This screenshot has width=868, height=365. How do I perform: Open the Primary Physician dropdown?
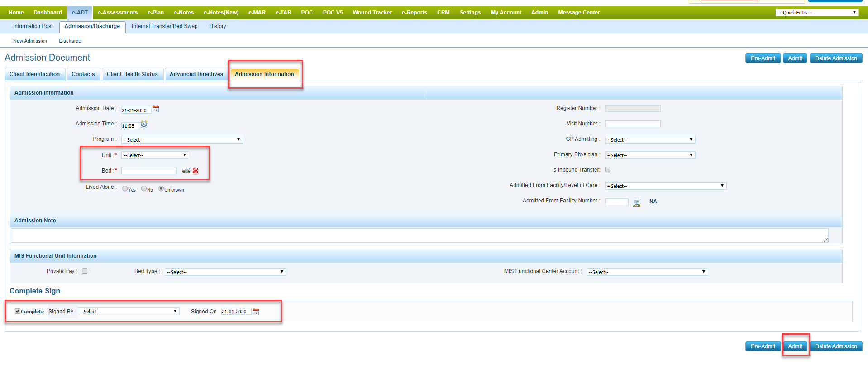(649, 155)
